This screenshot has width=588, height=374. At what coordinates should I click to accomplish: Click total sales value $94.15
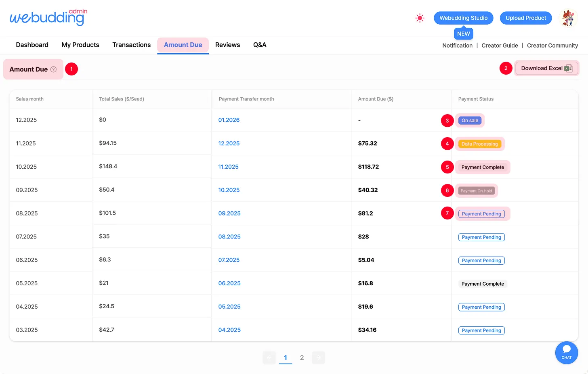(108, 143)
